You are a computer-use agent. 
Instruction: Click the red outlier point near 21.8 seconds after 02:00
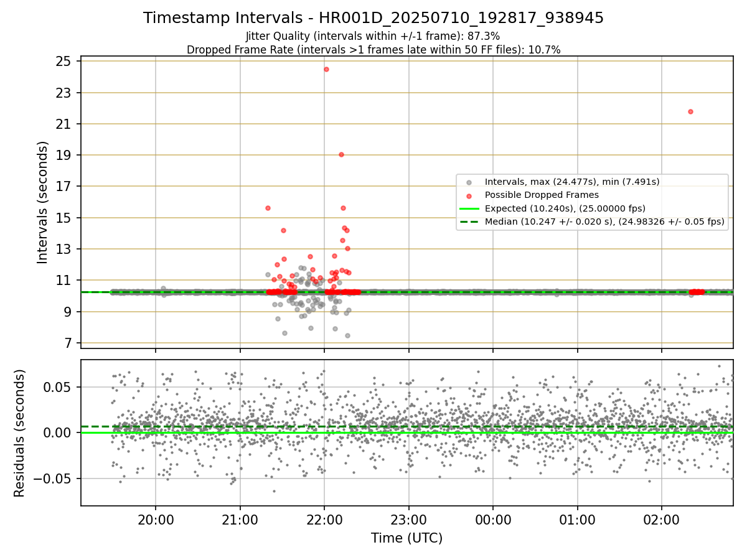tap(690, 111)
